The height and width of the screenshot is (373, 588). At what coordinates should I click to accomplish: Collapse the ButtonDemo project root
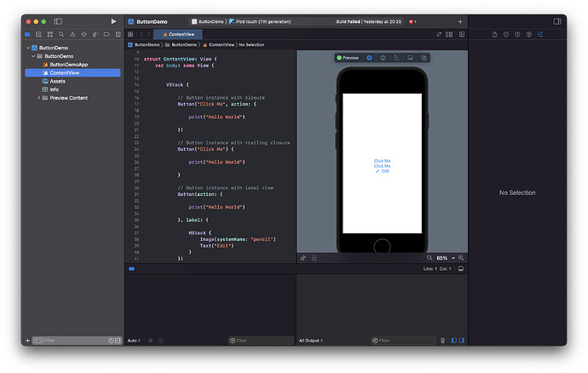28,48
